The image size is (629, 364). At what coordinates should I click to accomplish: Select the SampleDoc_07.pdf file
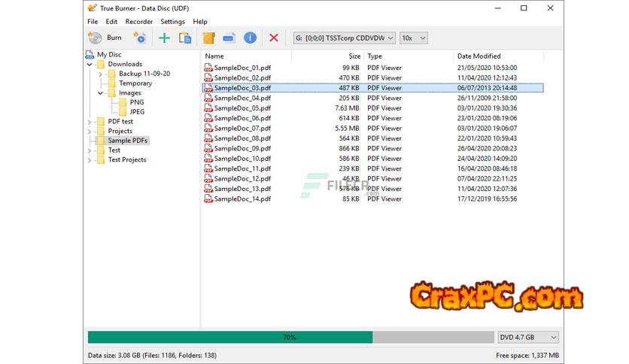[242, 129]
